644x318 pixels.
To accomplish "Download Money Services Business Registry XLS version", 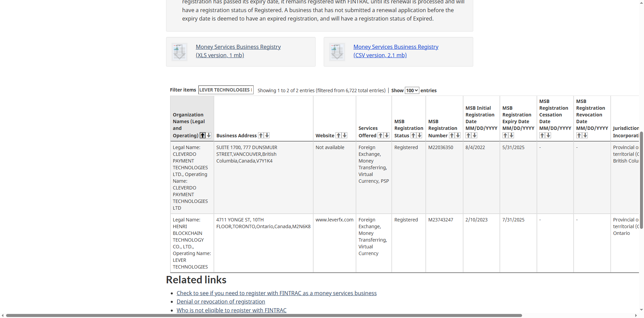I will (x=238, y=51).
